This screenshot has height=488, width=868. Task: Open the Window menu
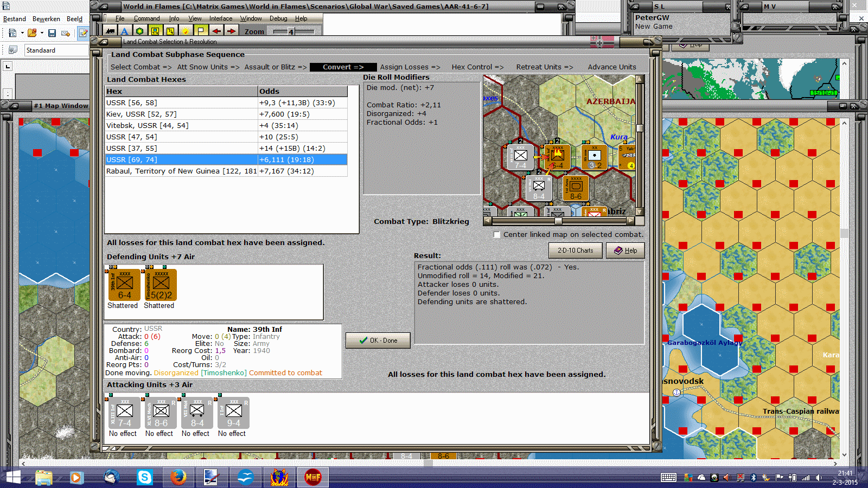point(251,18)
